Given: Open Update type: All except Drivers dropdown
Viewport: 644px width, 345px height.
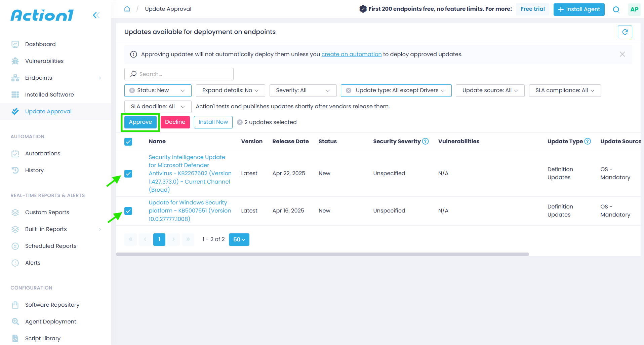Looking at the screenshot, I should coord(396,90).
